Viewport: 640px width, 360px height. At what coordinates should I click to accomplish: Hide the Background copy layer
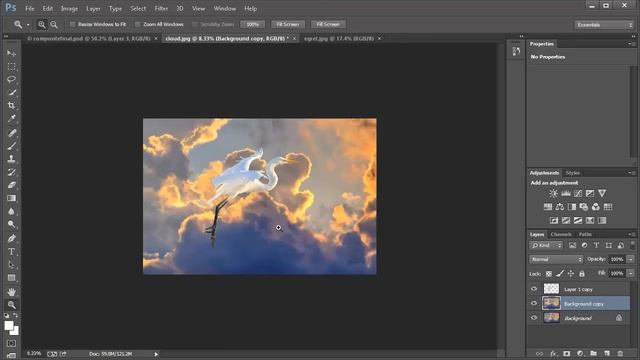pyautogui.click(x=534, y=303)
